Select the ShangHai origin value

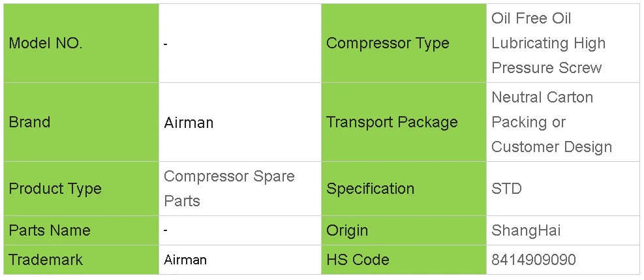(x=526, y=230)
